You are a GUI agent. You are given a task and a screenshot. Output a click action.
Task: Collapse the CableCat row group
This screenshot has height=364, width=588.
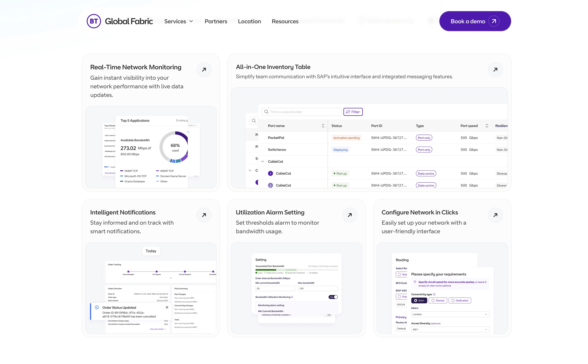(x=263, y=161)
